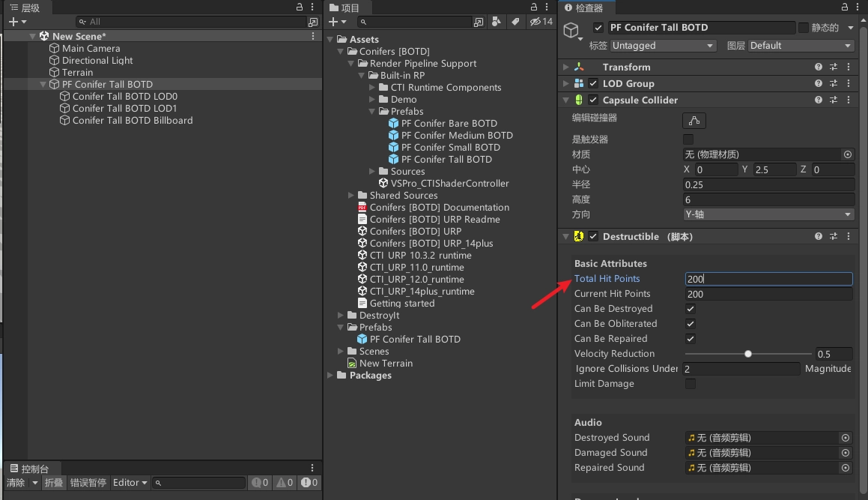Click the GameObject cube icon in Inspector
This screenshot has height=500, width=868.
pos(571,31)
